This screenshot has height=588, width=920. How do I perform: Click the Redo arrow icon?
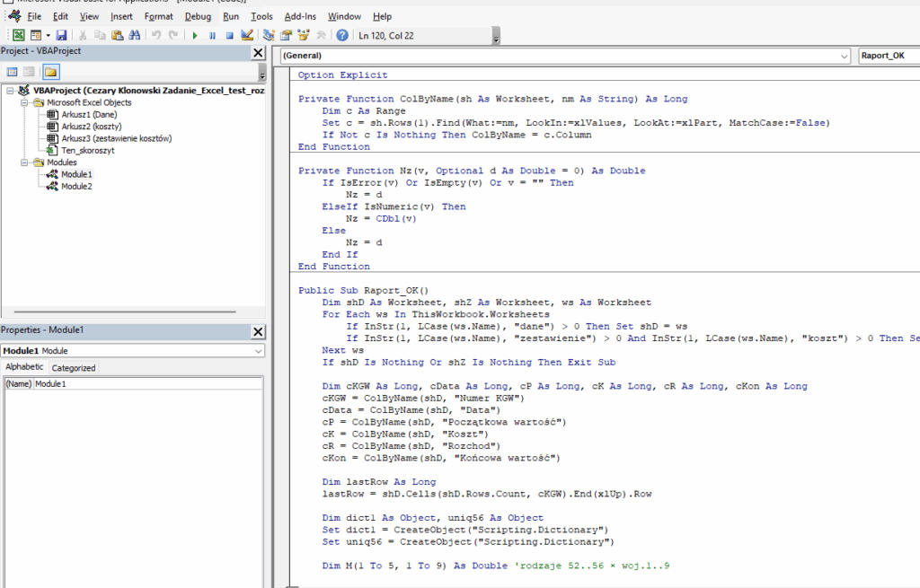point(173,35)
